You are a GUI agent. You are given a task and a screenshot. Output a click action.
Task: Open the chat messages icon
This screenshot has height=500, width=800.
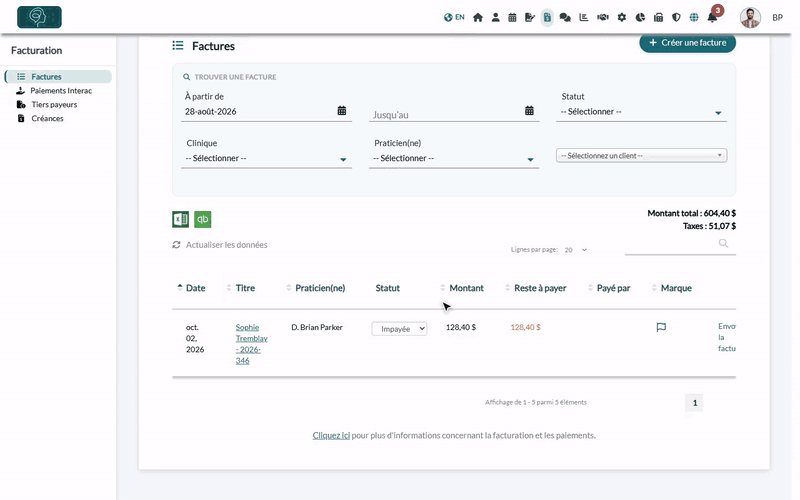pos(565,17)
